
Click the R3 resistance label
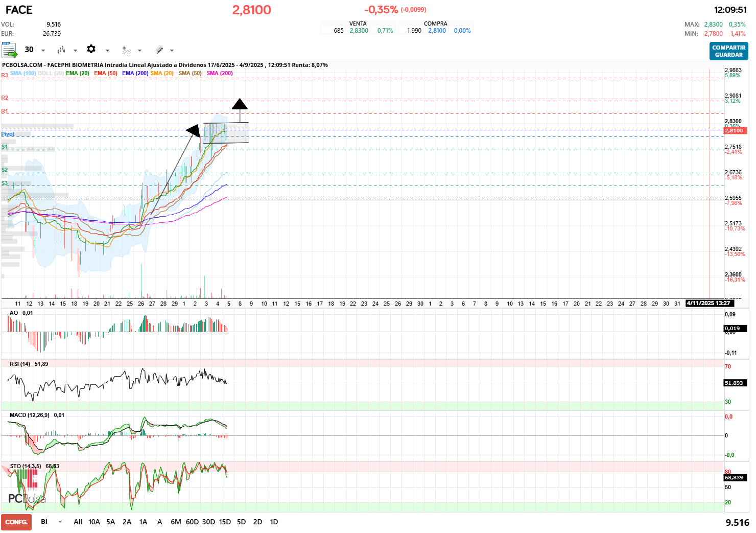tap(5, 75)
